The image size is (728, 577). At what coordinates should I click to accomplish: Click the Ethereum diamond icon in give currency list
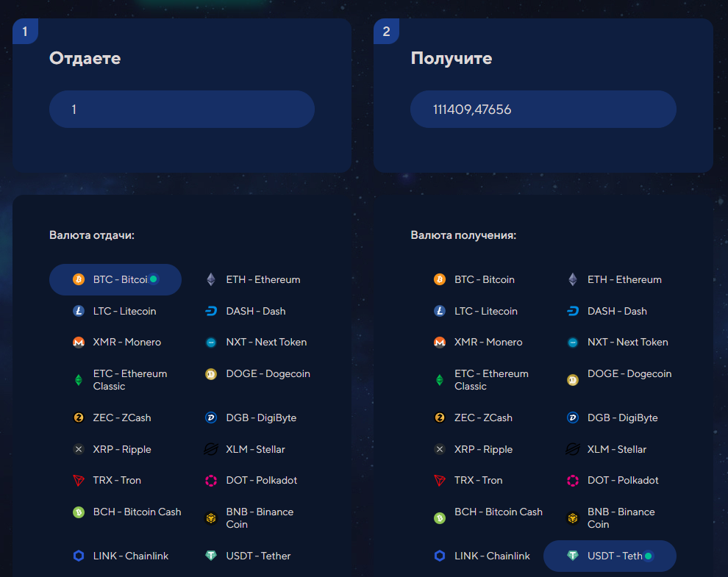[211, 279]
